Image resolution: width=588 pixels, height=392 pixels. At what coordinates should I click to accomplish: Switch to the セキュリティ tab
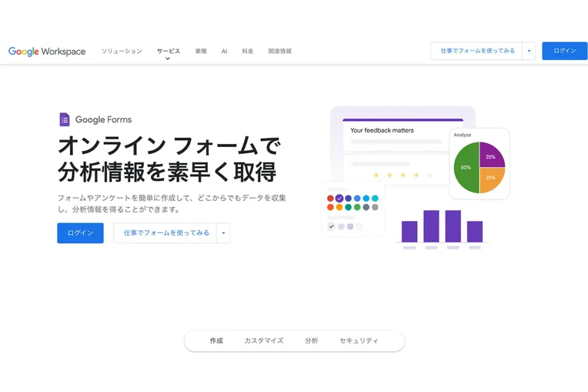(359, 341)
